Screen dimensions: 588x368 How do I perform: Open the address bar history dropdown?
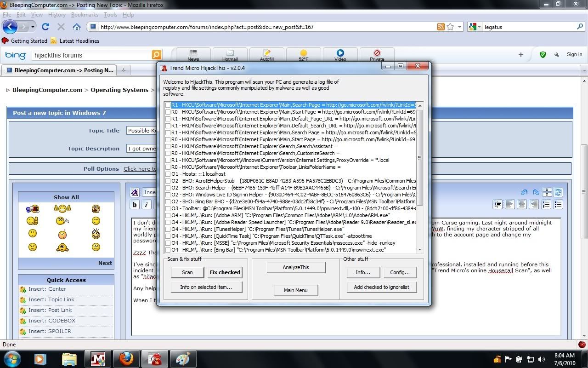point(459,27)
